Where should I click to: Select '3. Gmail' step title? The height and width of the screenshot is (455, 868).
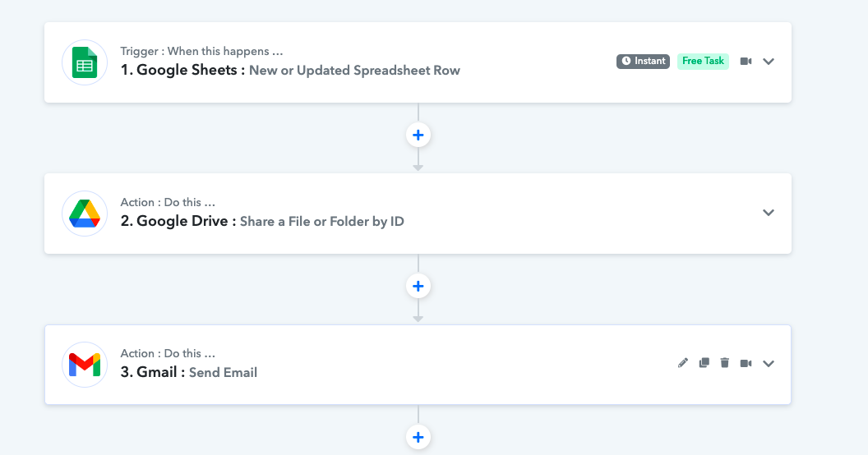click(153, 372)
